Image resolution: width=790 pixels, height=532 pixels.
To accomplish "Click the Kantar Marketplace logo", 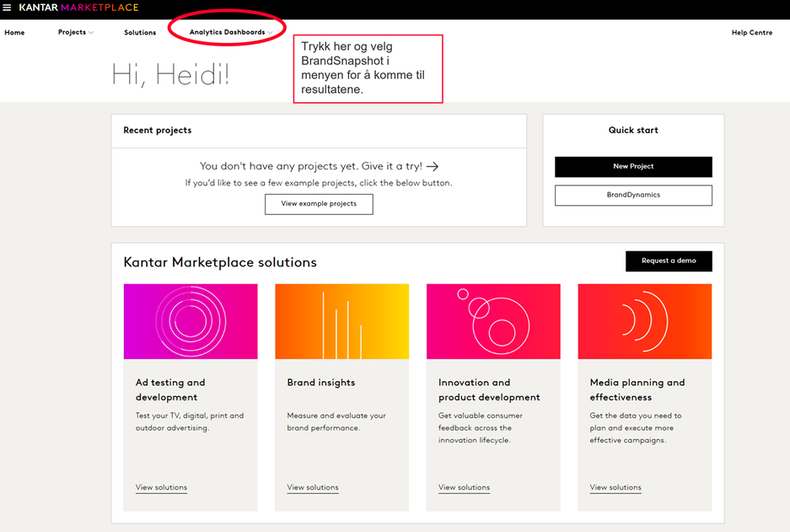I will point(78,8).
